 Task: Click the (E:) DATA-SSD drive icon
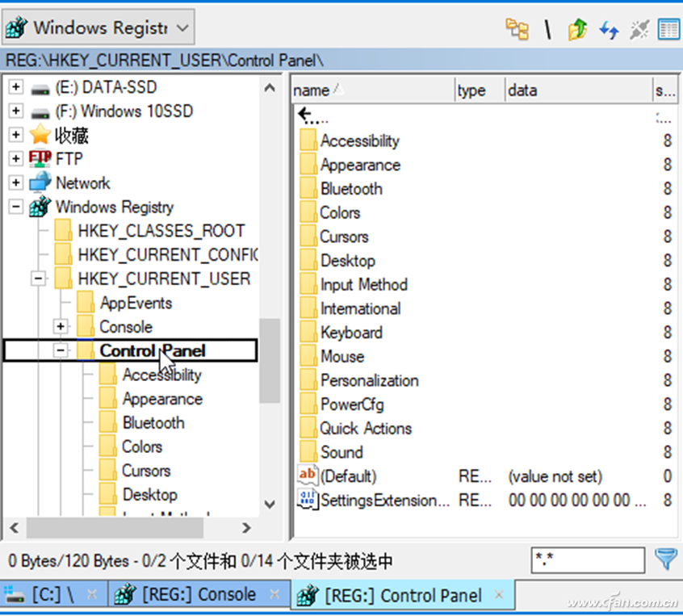pyautogui.click(x=40, y=90)
